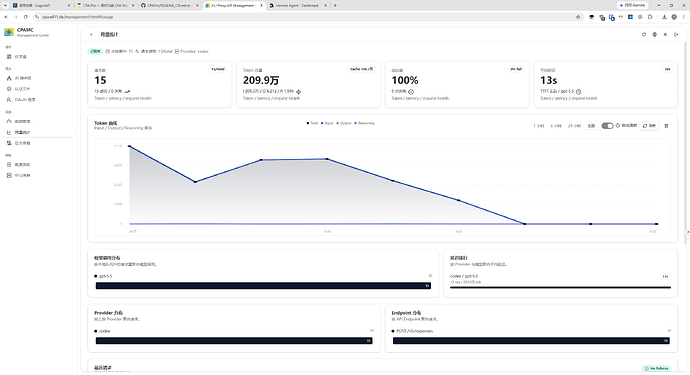The width and height of the screenshot is (690, 375).
Task: Click the back arrow beside 用量统计 title
Action: click(91, 34)
